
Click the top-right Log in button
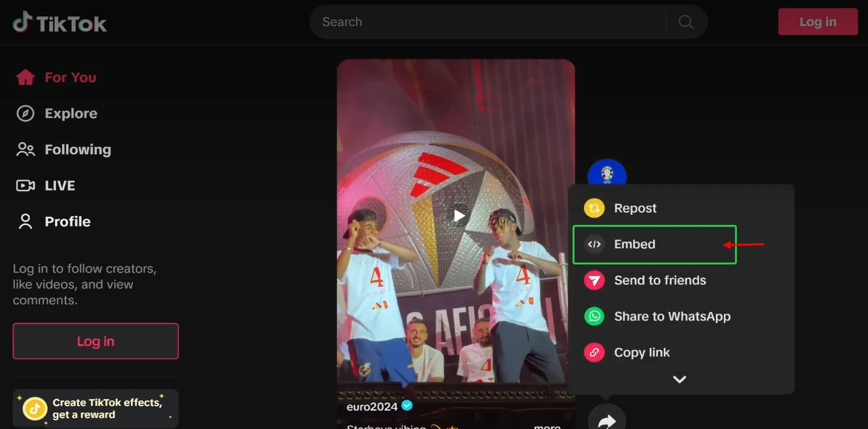[818, 22]
